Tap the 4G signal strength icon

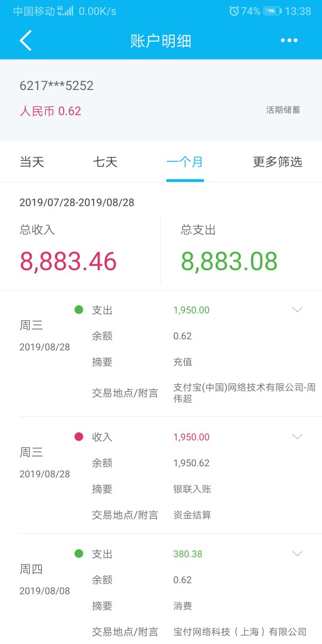(66, 11)
